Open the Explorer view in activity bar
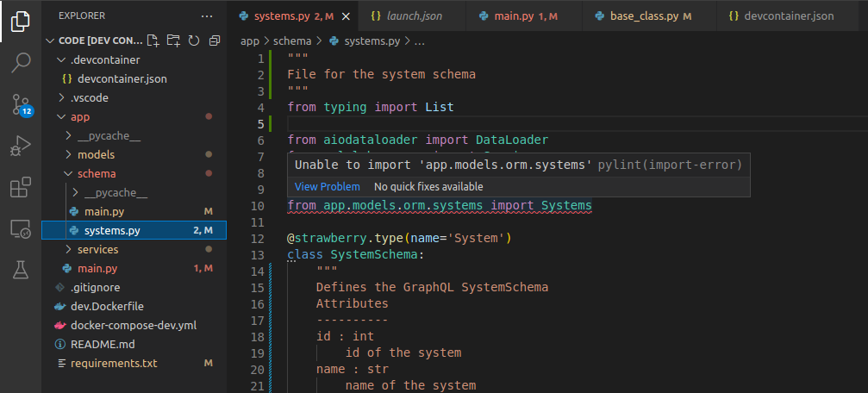The image size is (868, 393). pos(21,21)
